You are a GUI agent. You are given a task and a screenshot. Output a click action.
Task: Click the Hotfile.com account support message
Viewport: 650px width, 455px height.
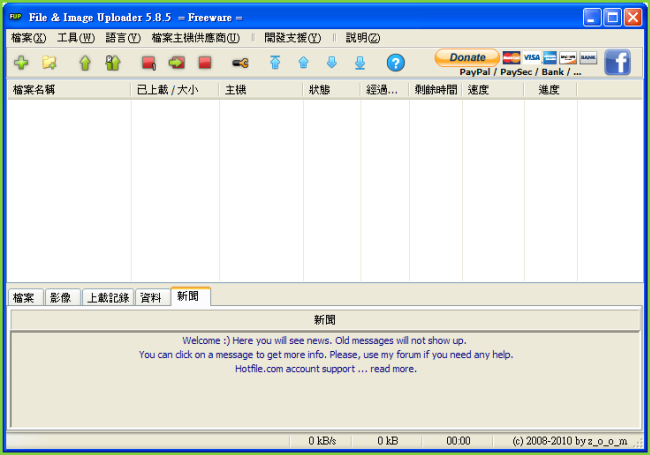click(325, 369)
